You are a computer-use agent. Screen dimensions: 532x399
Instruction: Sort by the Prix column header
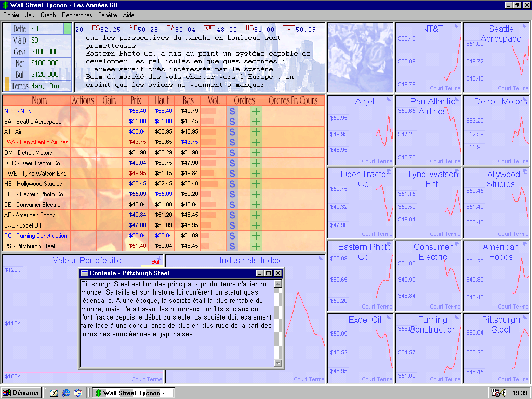pyautogui.click(x=136, y=100)
